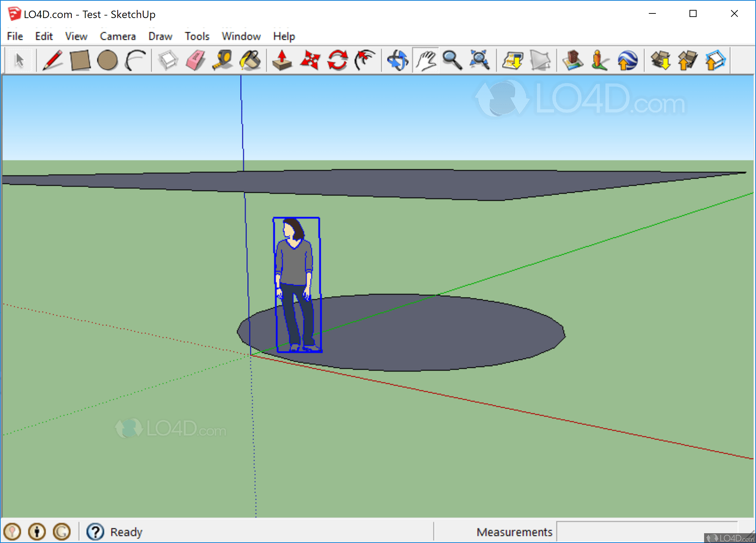Click the Measurements input box
This screenshot has width=756, height=543.
(647, 531)
